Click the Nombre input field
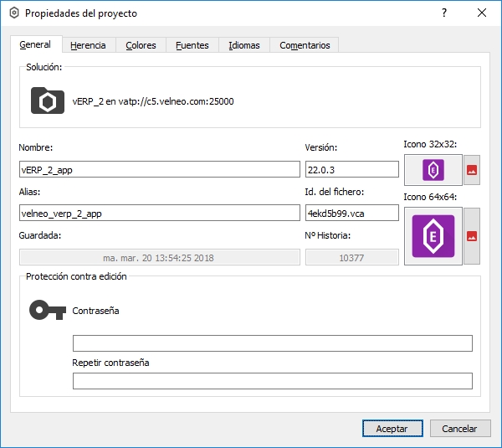 click(159, 169)
